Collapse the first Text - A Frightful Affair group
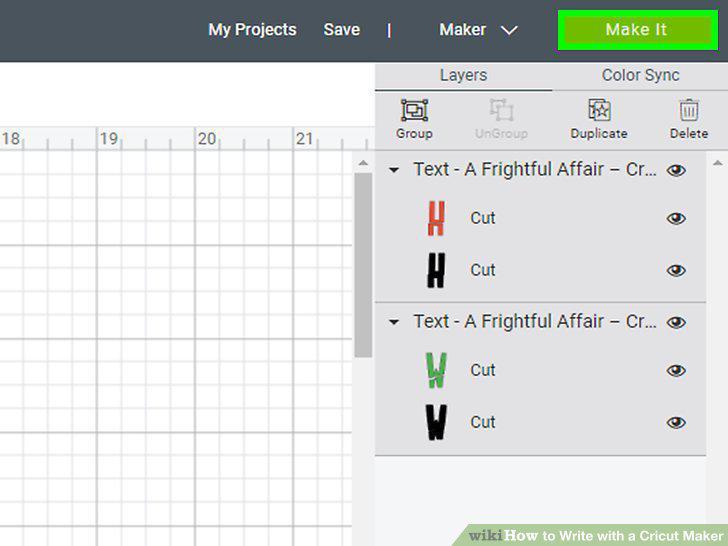The width and height of the screenshot is (728, 546). [x=394, y=170]
